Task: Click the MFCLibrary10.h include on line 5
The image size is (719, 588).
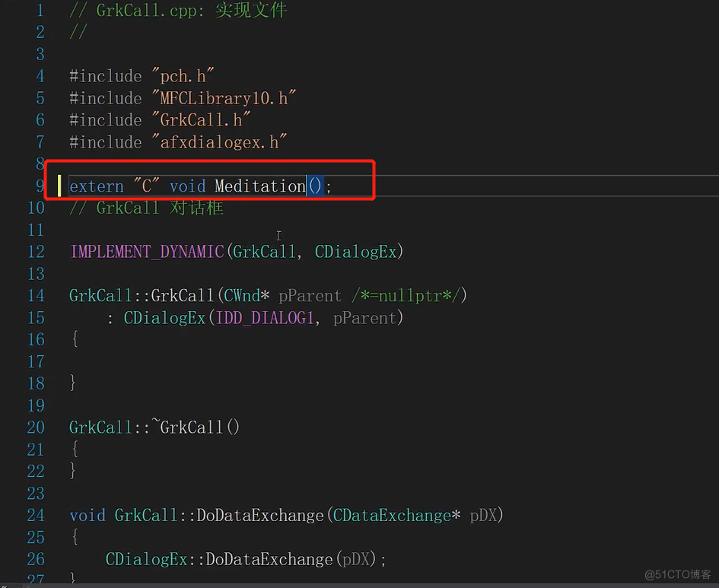Action: [x=224, y=98]
